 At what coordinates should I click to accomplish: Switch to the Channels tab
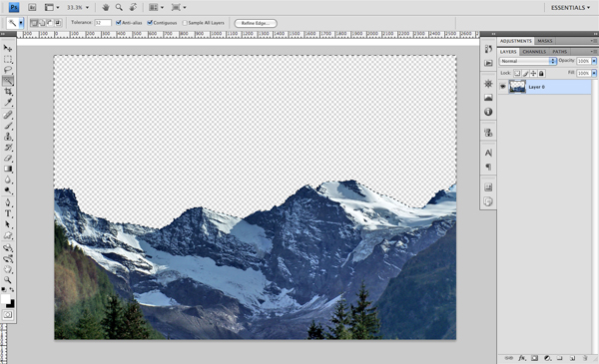pos(534,52)
